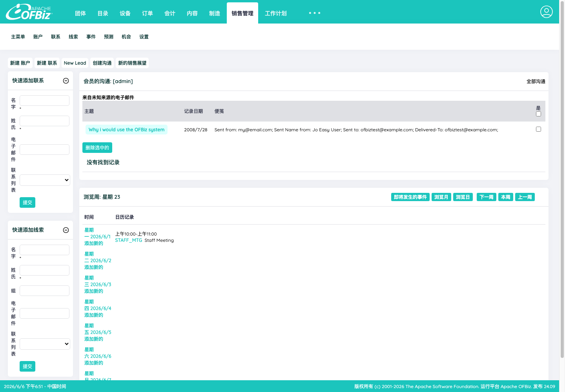Add new event under 2026/6/1
The width and height of the screenshot is (565, 392).
click(94, 243)
